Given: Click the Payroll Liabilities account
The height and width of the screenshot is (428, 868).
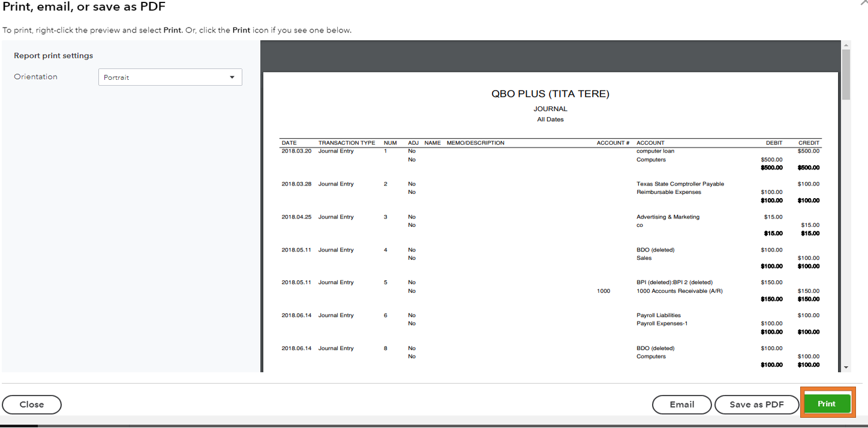Looking at the screenshot, I should [x=659, y=316].
